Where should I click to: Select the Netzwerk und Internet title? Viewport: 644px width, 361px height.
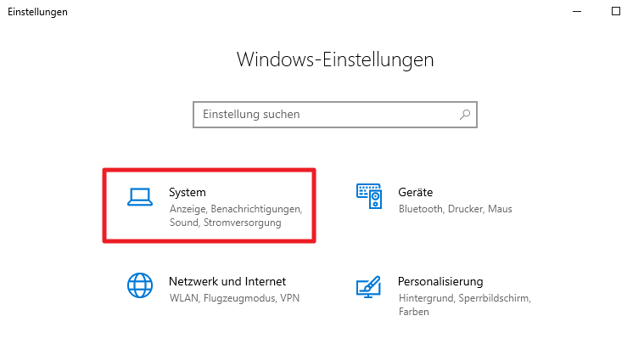[227, 282]
